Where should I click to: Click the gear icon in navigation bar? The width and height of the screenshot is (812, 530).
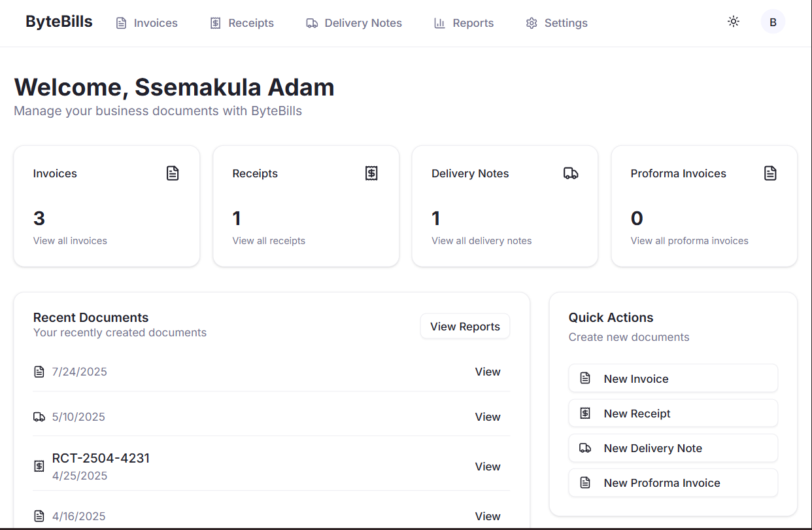(x=532, y=23)
